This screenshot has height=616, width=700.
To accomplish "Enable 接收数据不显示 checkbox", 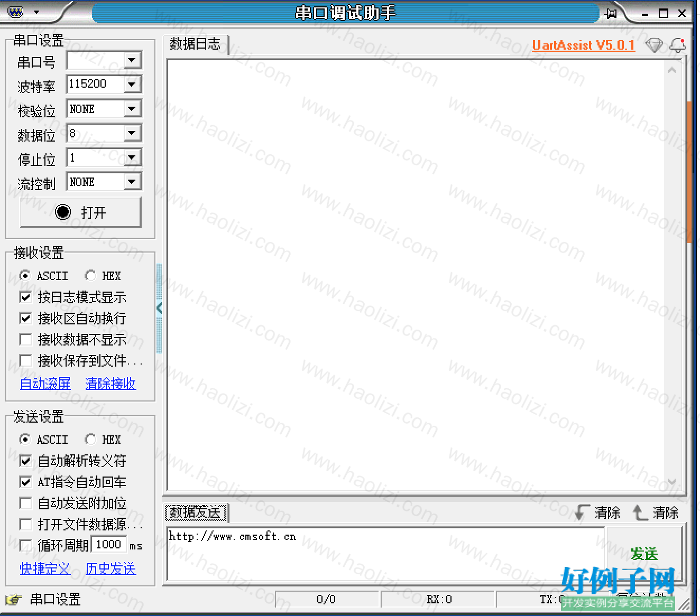I will coord(25,339).
